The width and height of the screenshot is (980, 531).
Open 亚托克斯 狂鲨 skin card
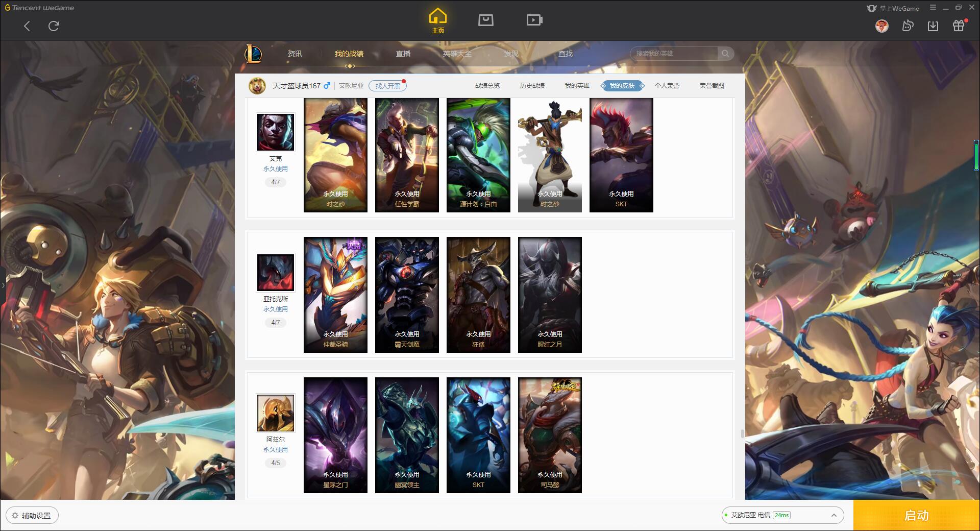pyautogui.click(x=478, y=295)
